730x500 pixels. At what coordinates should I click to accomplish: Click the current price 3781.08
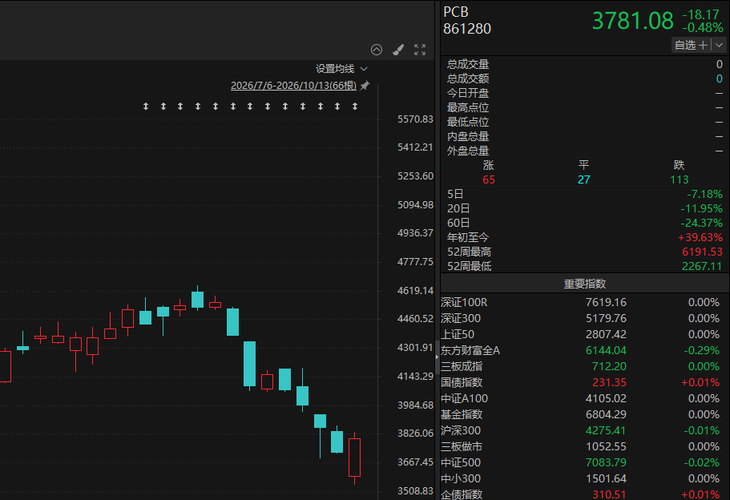(633, 21)
